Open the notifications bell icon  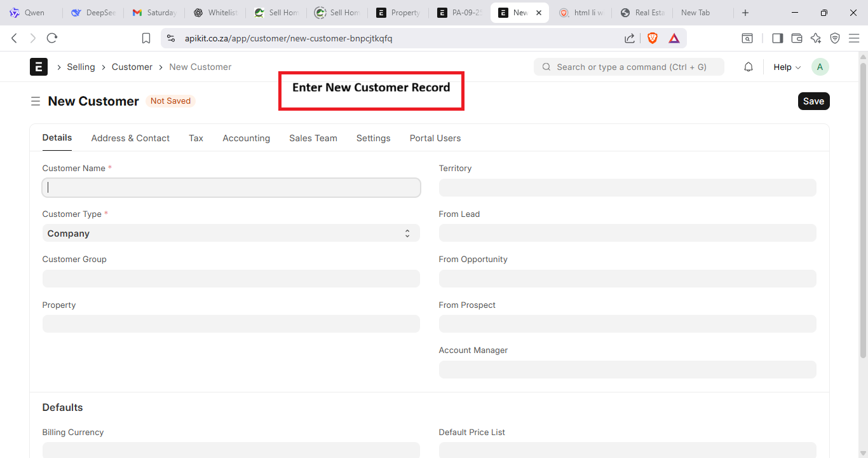[749, 67]
